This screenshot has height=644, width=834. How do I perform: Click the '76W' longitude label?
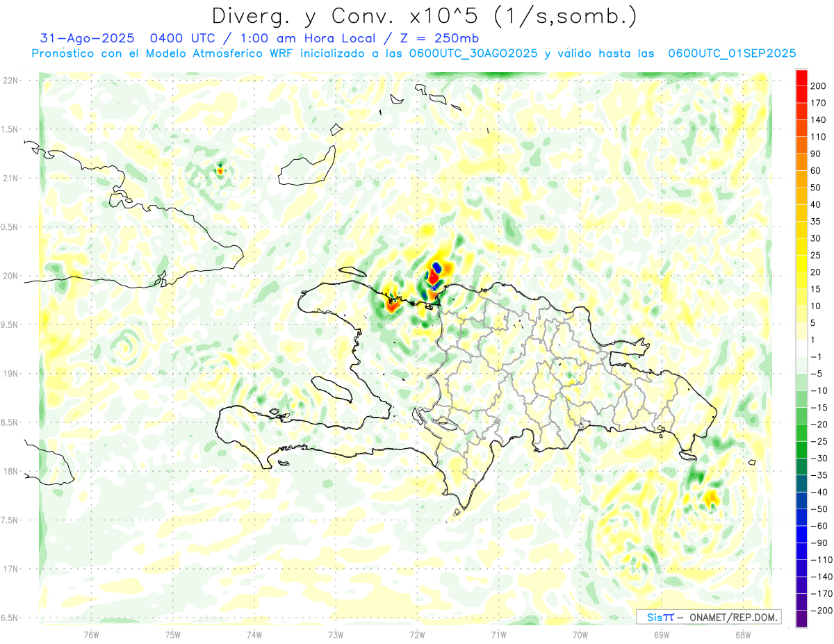point(91,634)
